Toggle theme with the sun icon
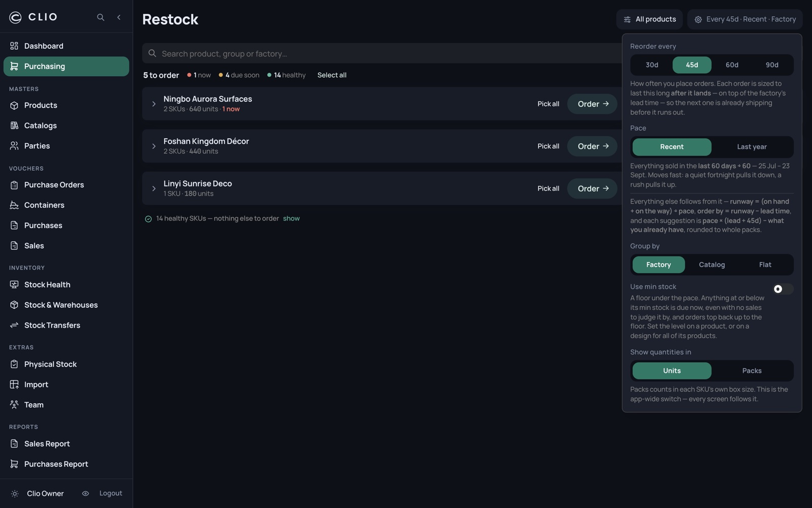This screenshot has width=812, height=508. 15,493
